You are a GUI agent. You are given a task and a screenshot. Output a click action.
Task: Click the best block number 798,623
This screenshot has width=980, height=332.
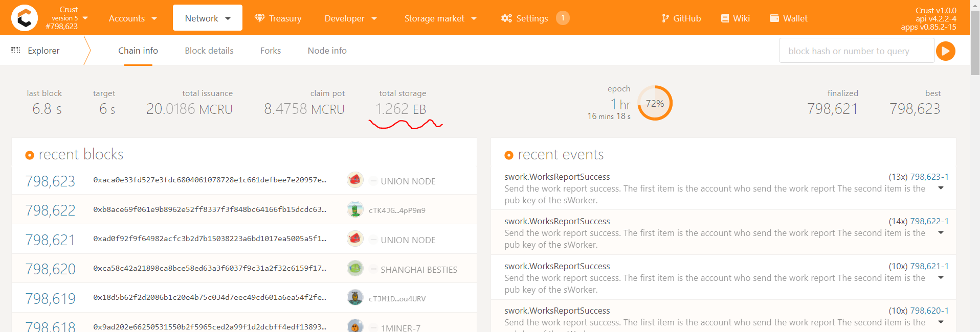tap(915, 109)
